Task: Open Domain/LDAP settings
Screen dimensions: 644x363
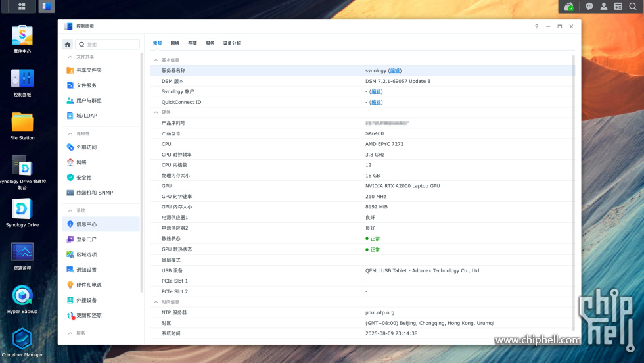Action: click(x=101, y=116)
